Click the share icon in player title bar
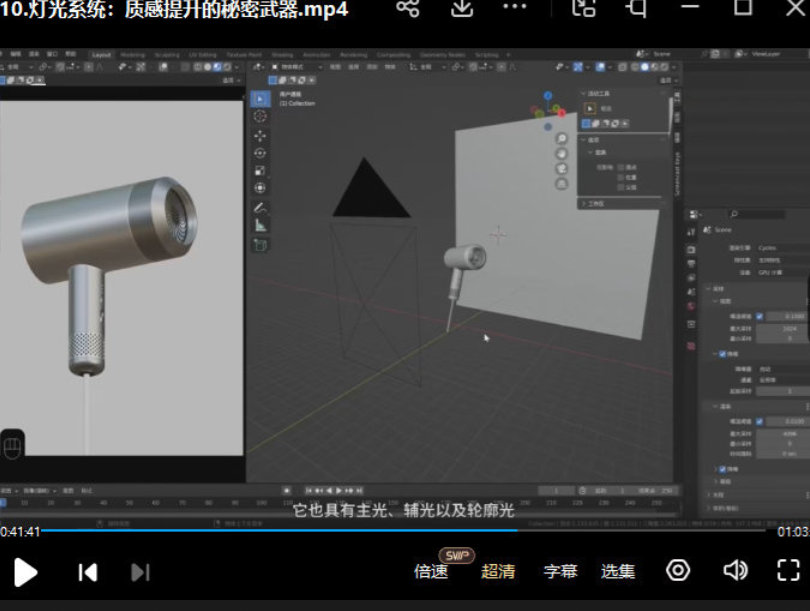 coord(407,8)
